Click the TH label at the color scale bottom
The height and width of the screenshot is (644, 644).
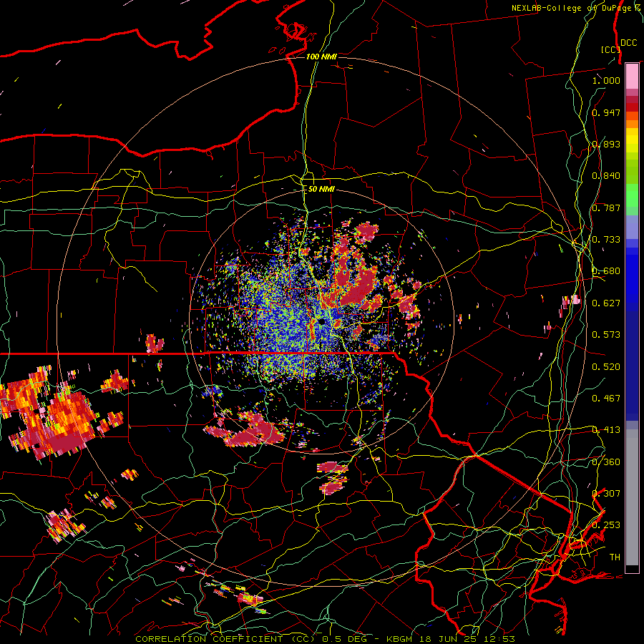click(x=615, y=557)
